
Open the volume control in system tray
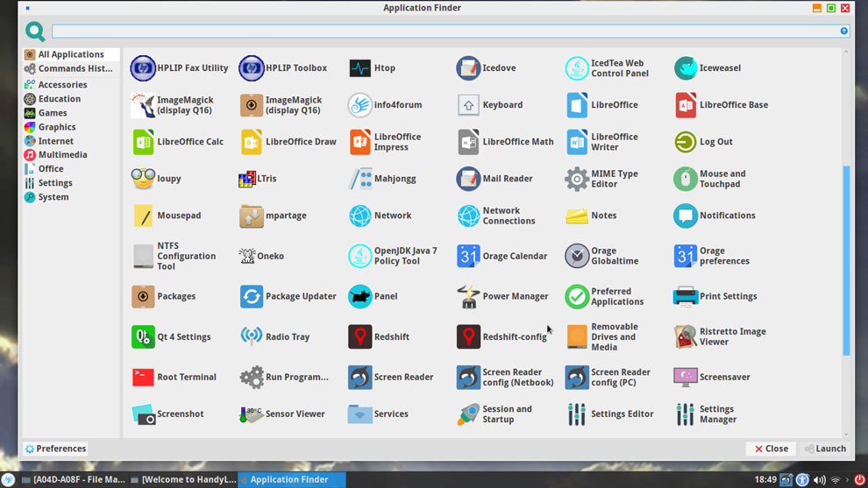pos(819,480)
